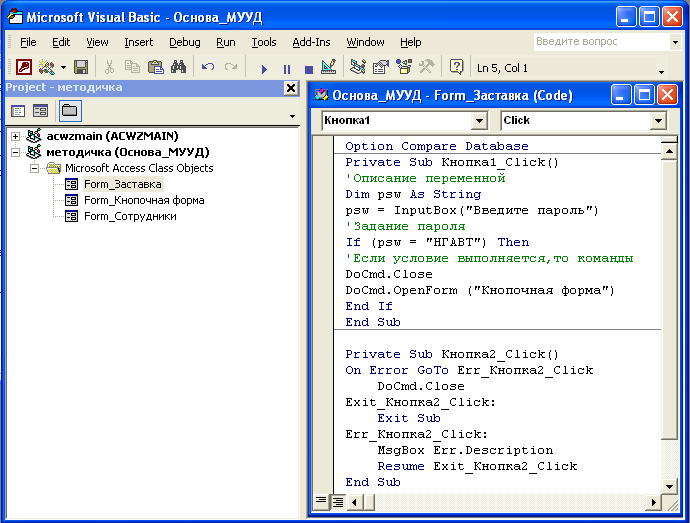Open the Add-Ins menu
The width and height of the screenshot is (690, 523).
click(x=311, y=42)
